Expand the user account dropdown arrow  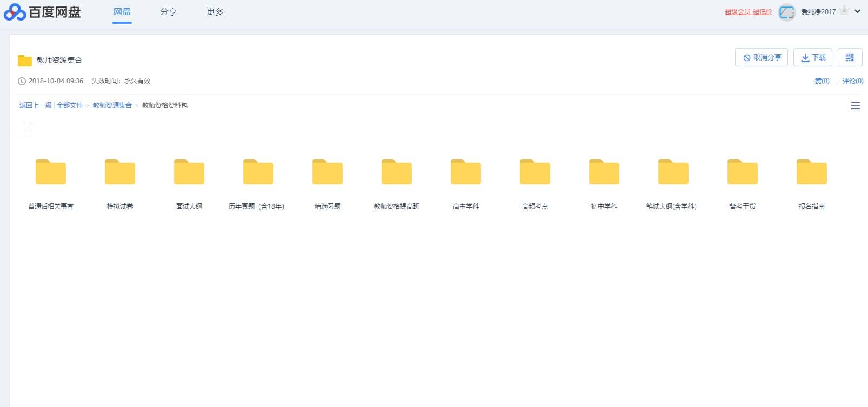click(x=858, y=11)
